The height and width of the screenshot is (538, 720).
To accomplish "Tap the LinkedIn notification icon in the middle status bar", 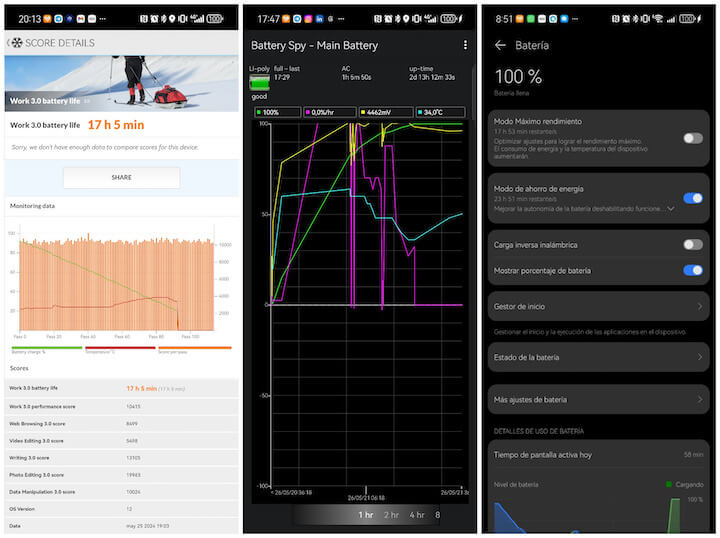I will [x=320, y=19].
